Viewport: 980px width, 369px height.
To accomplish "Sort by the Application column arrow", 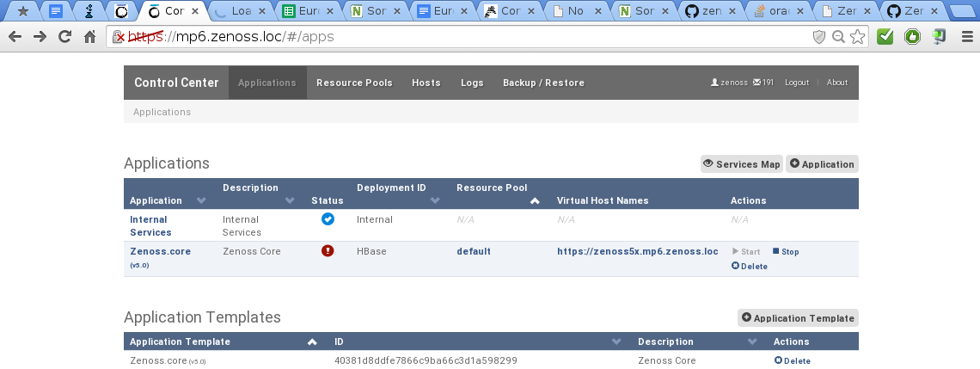I will tap(201, 200).
